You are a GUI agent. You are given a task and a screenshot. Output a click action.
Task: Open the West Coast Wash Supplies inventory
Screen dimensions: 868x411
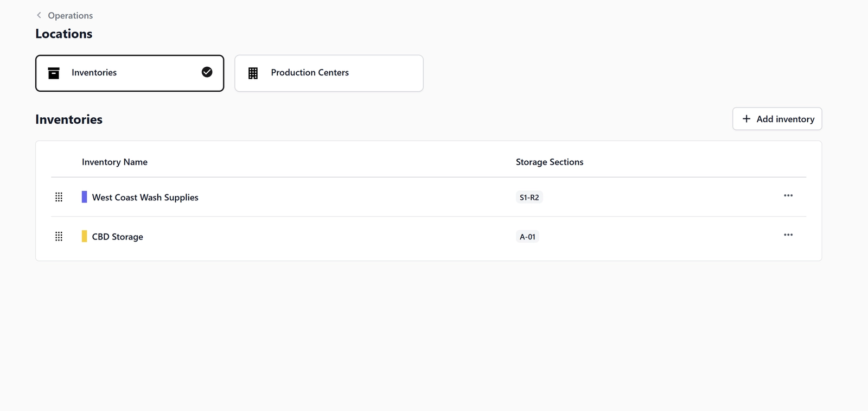[145, 197]
